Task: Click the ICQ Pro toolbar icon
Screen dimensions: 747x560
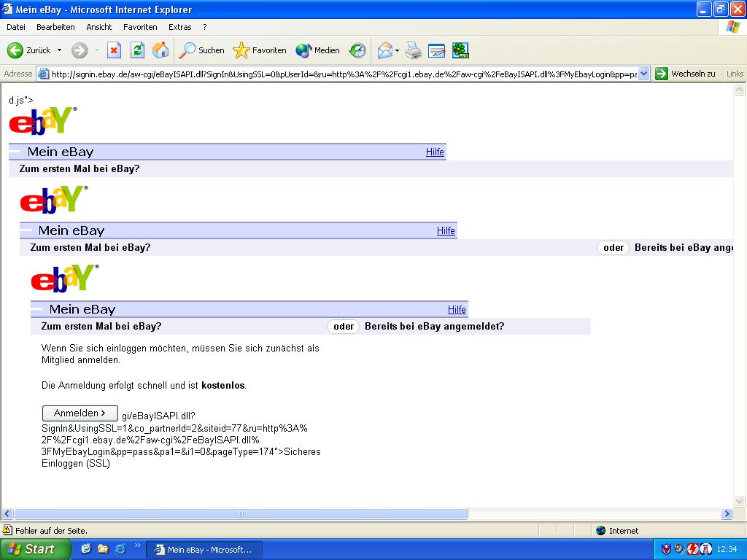Action: pyautogui.click(x=460, y=50)
